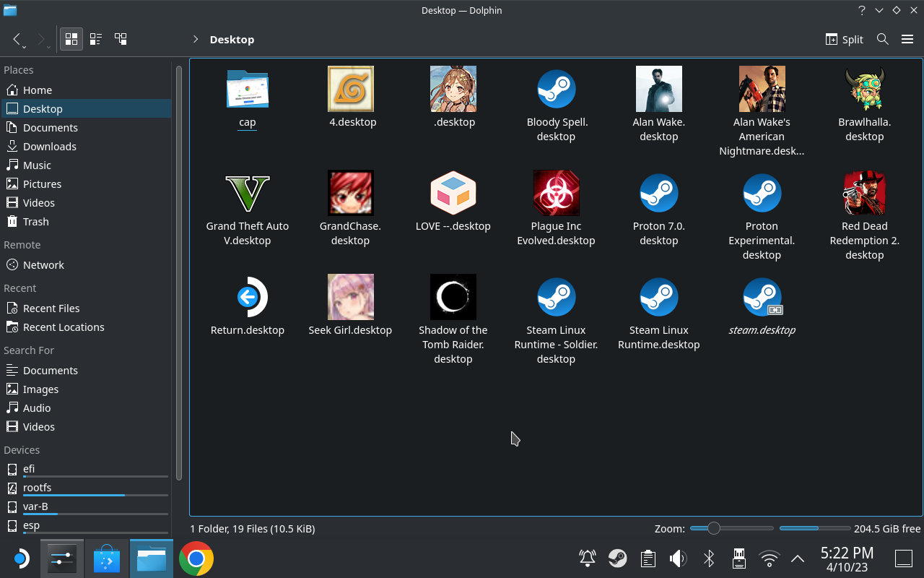Screen dimensions: 924x578
Task: Open Pictures in Places
Action: [86, 184]
